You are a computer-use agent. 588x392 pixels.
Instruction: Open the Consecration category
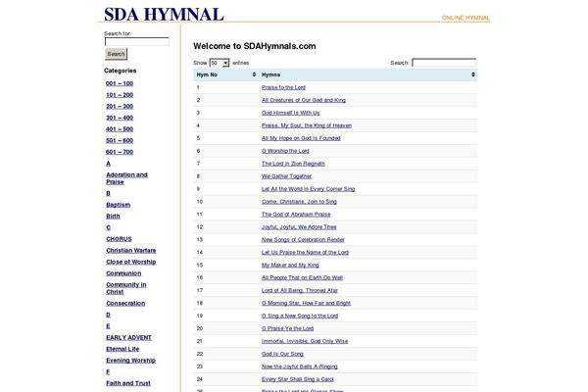[125, 303]
